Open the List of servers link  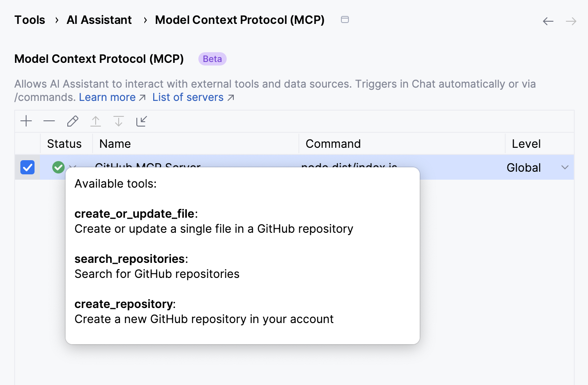(x=188, y=97)
